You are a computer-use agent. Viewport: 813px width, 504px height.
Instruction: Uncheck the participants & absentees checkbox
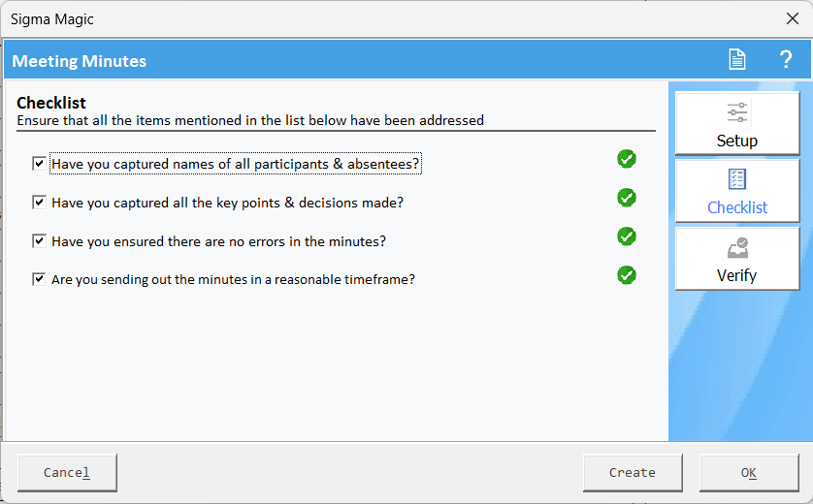[39, 164]
